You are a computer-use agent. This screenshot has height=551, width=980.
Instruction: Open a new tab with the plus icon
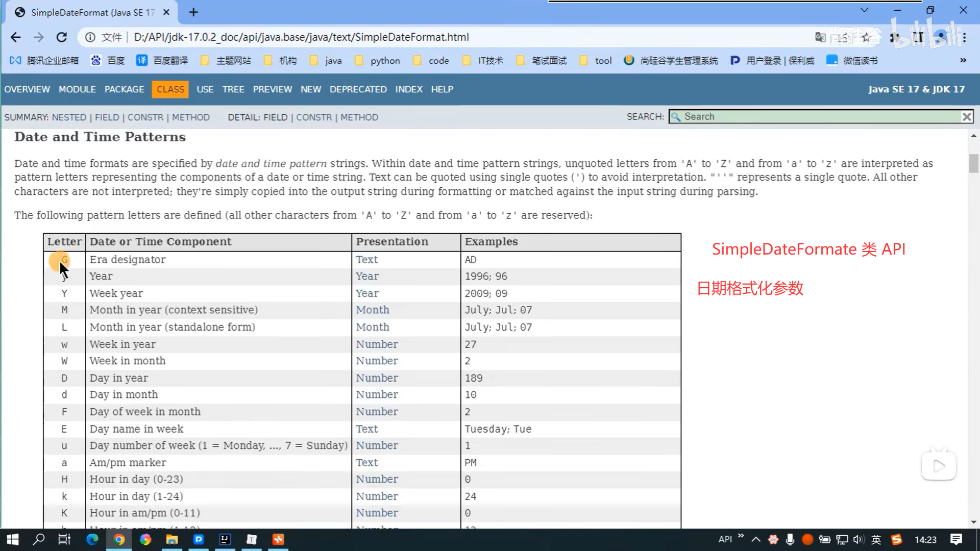(x=193, y=12)
